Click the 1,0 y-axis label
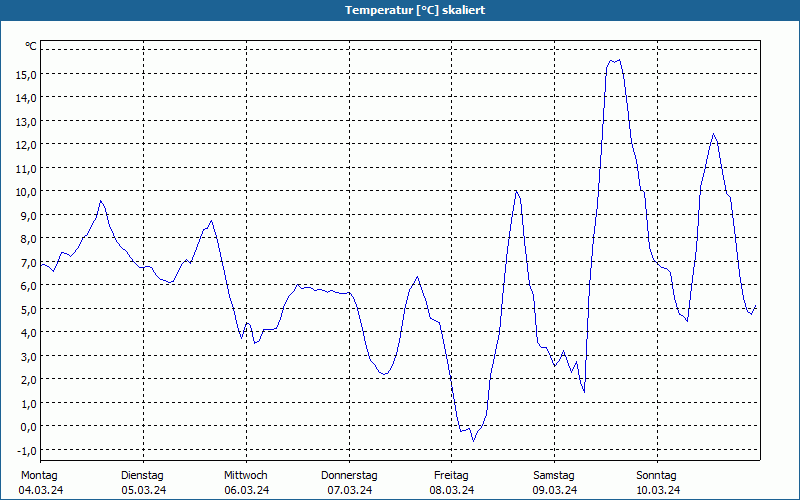The width and height of the screenshot is (800, 500). coord(28,404)
